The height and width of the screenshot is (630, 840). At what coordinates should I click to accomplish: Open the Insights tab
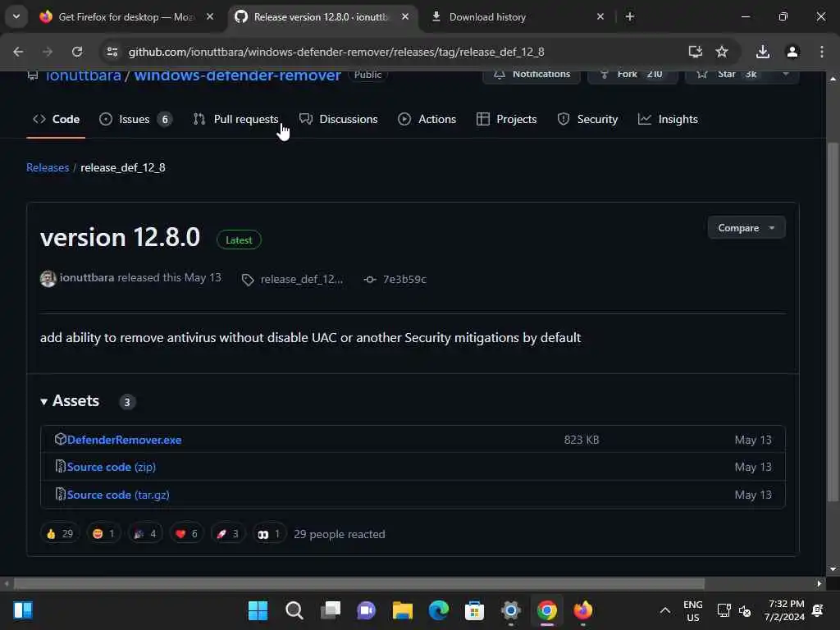(668, 120)
